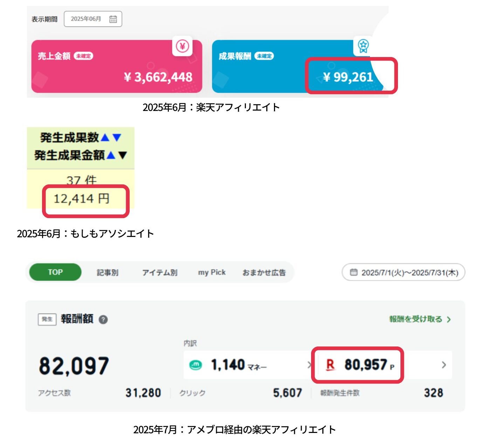Screen dimensions: 495x448
Task: Open the 2025/7/1–7/31 date range selector
Action: coord(403,272)
